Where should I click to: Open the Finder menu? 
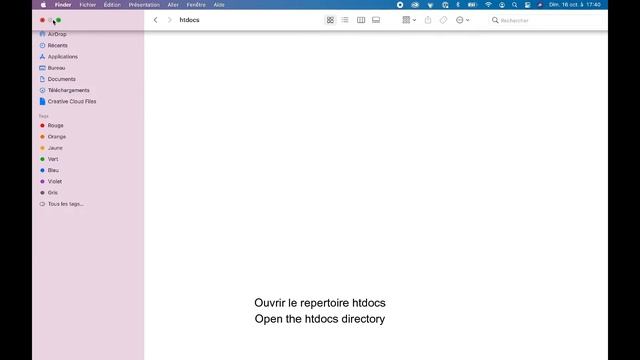(63, 5)
